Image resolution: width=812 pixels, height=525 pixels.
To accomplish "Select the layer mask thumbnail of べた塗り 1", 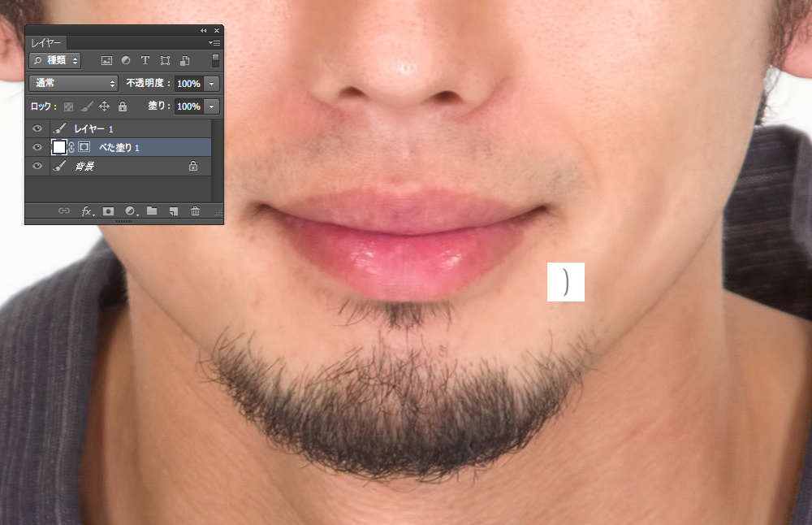I will coord(84,147).
